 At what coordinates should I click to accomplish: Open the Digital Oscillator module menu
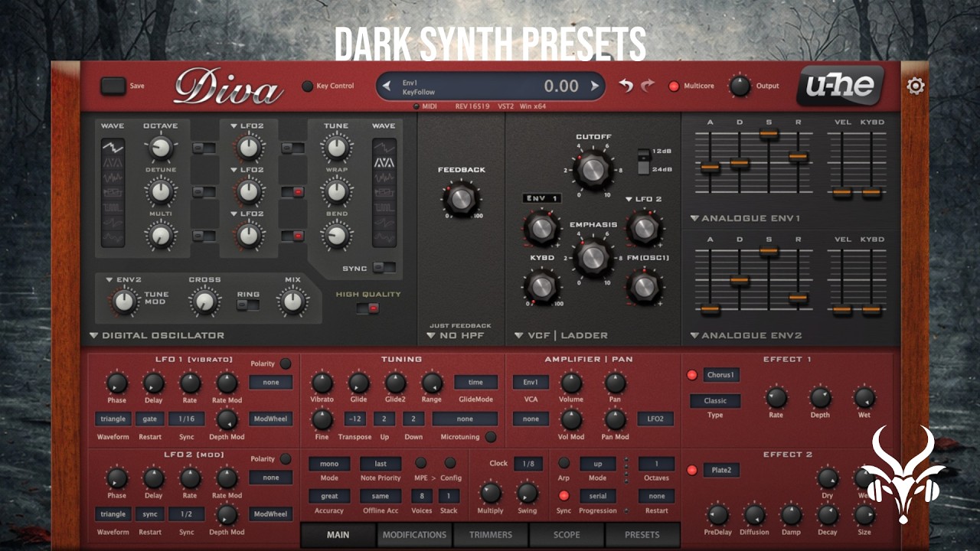pyautogui.click(x=157, y=335)
